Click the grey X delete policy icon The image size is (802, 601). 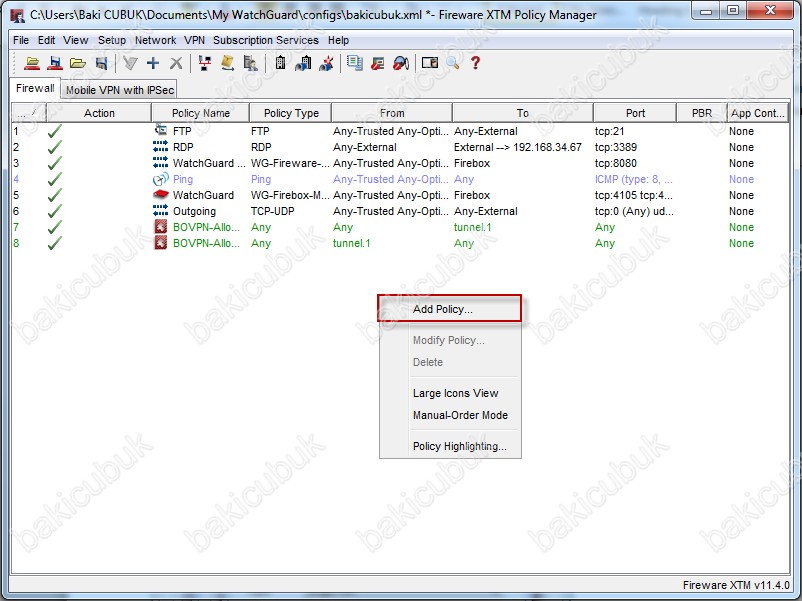tap(176, 63)
